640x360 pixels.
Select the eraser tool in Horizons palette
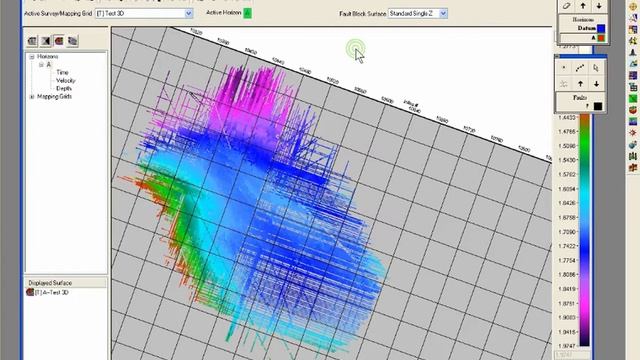coord(566,6)
